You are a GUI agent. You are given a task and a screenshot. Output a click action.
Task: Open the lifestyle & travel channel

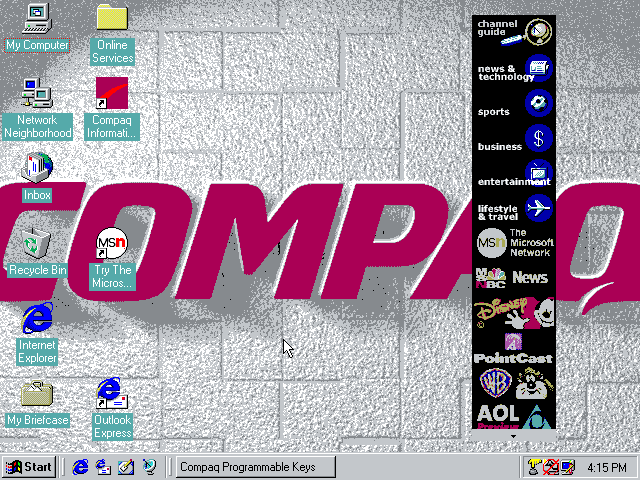(x=514, y=209)
